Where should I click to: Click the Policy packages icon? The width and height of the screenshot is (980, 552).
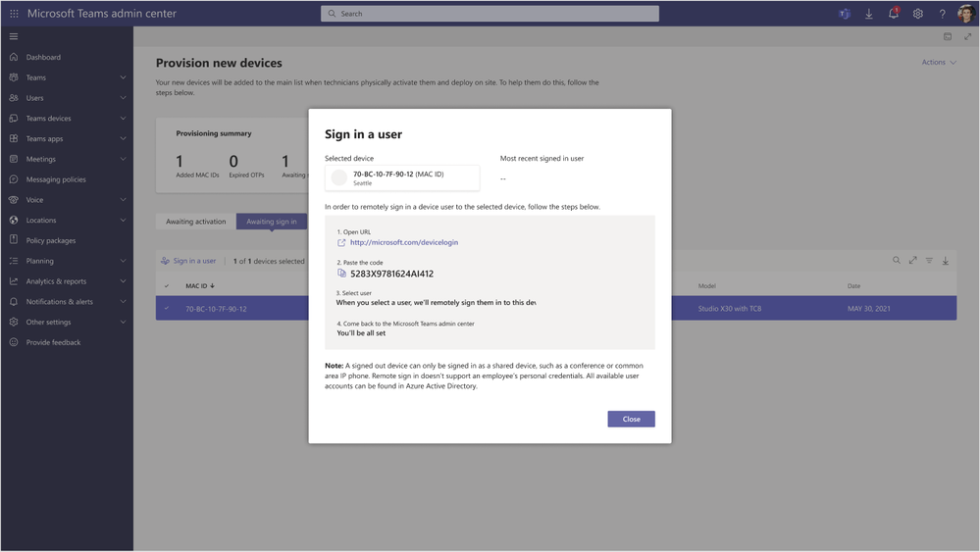pos(14,240)
